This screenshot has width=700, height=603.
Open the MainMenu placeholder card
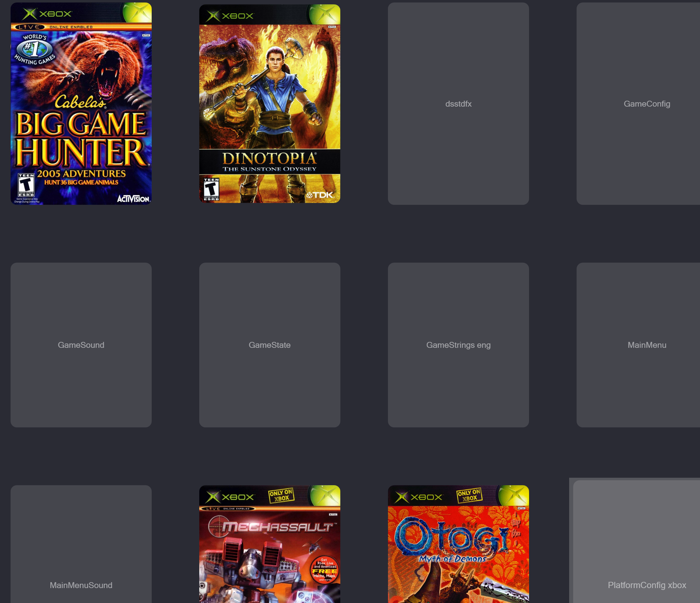[638, 345]
